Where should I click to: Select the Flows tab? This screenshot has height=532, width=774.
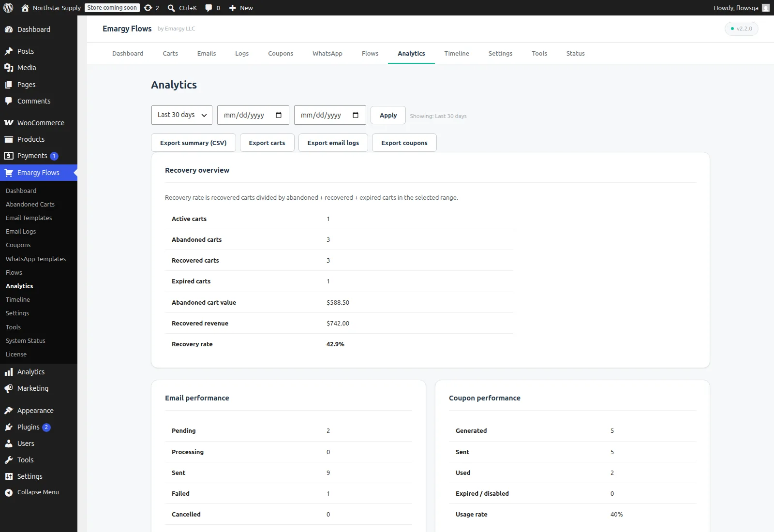tap(370, 54)
